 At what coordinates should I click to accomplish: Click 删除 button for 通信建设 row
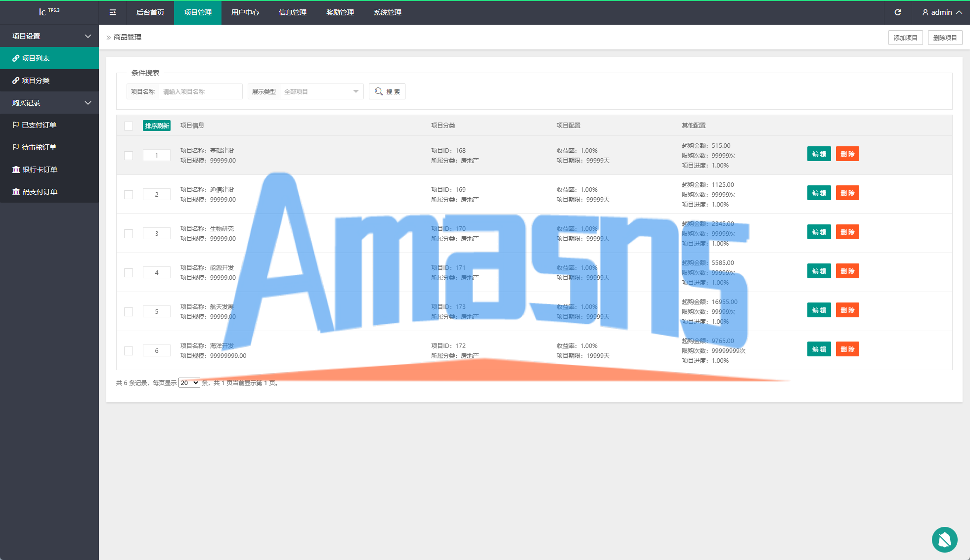coord(847,193)
